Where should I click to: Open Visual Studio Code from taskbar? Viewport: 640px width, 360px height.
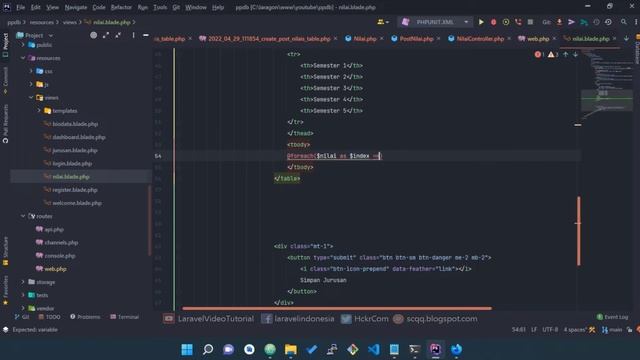click(x=373, y=349)
